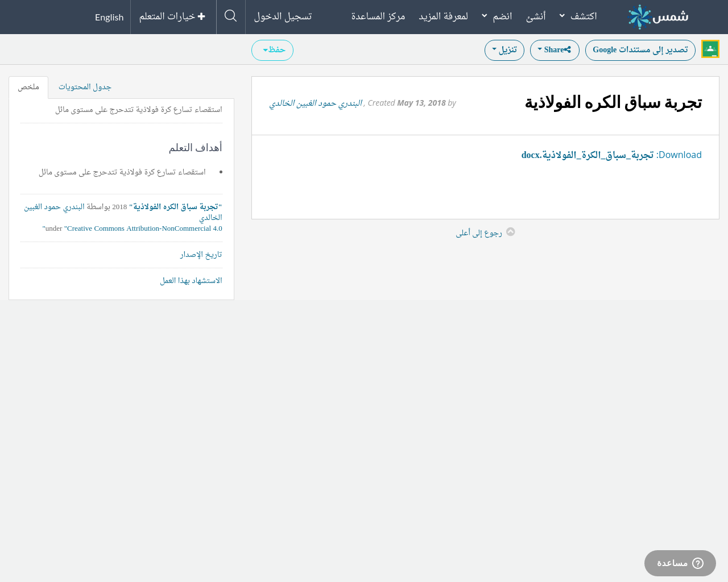Open لمعرفة المزيد in navigation
The image size is (728, 582).
444,16
